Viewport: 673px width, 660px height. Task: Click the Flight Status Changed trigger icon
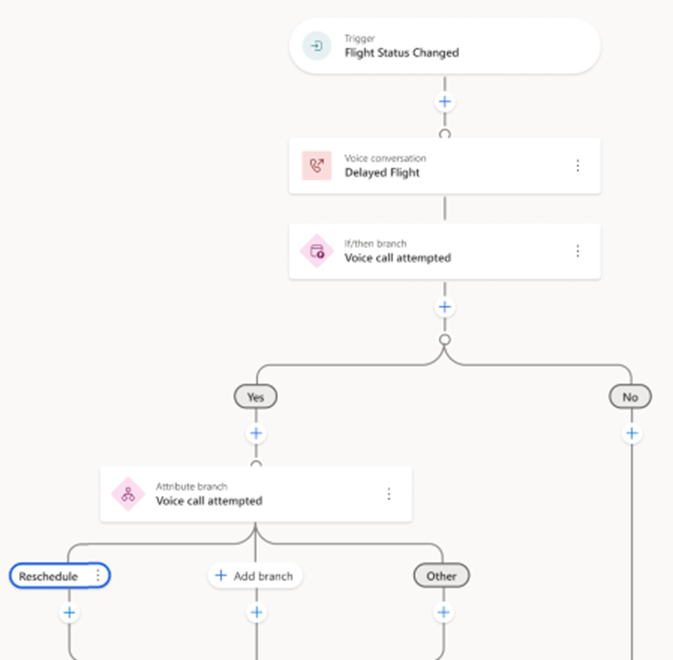tap(316, 46)
